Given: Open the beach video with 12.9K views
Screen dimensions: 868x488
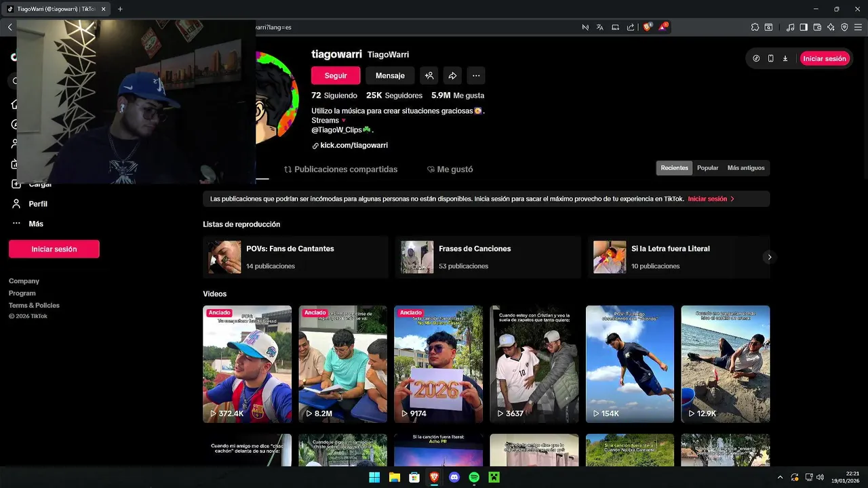Looking at the screenshot, I should tap(726, 364).
